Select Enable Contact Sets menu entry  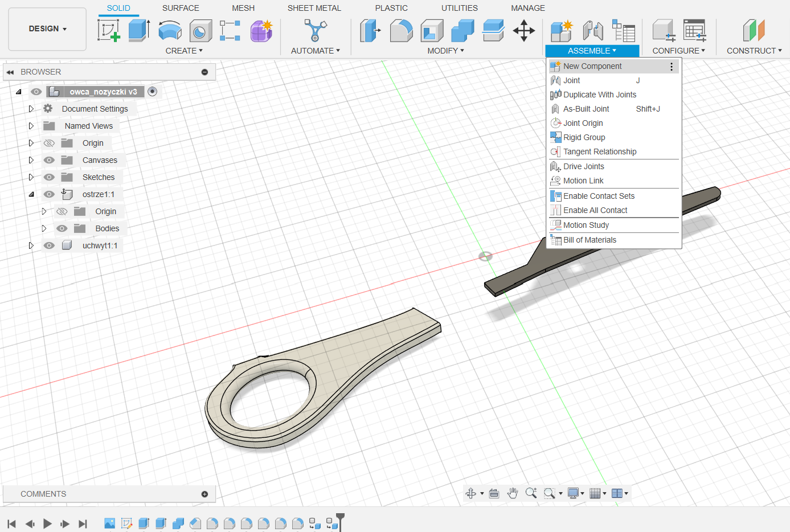[614, 196]
